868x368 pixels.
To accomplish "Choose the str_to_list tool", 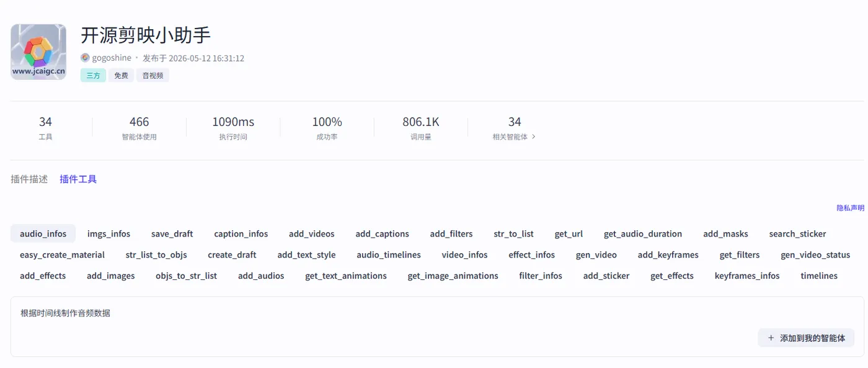I will [513, 234].
